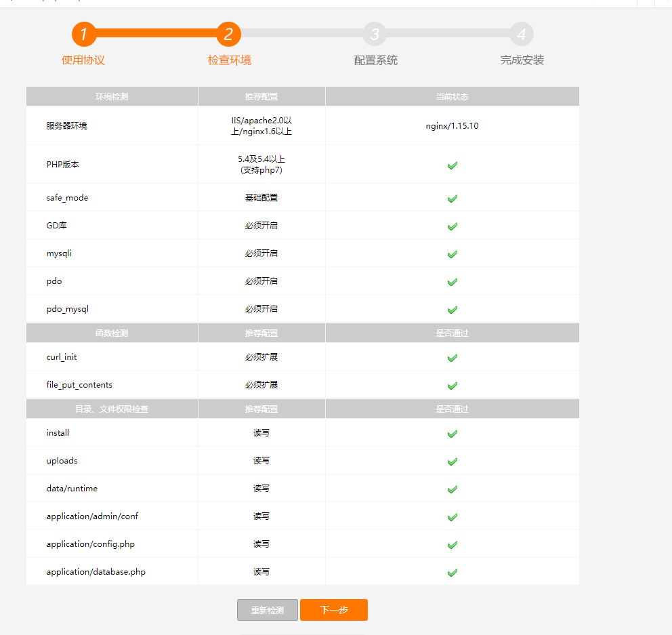Click the 目录、文件权限检查 header cell

point(112,409)
